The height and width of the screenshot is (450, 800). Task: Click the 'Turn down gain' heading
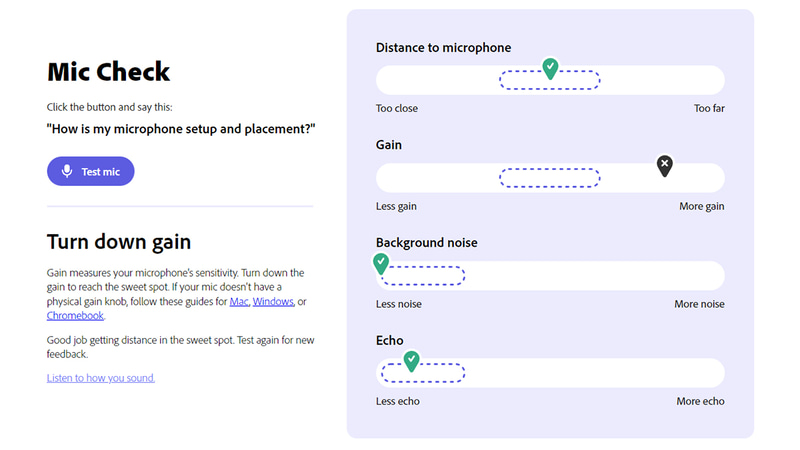[x=119, y=242]
